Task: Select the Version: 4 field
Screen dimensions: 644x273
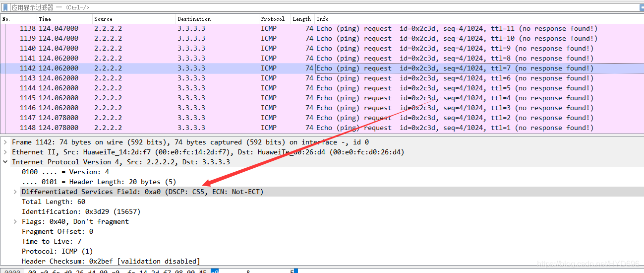Action: point(65,172)
